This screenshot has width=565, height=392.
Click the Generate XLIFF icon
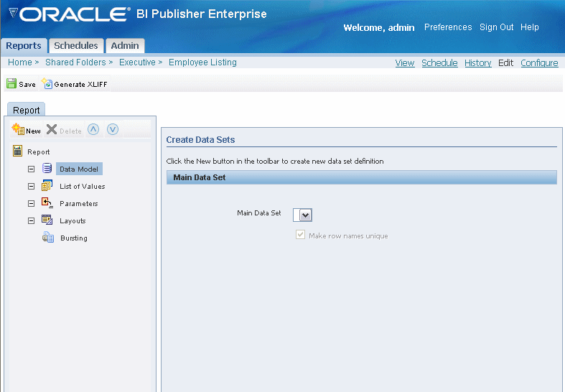pyautogui.click(x=47, y=83)
